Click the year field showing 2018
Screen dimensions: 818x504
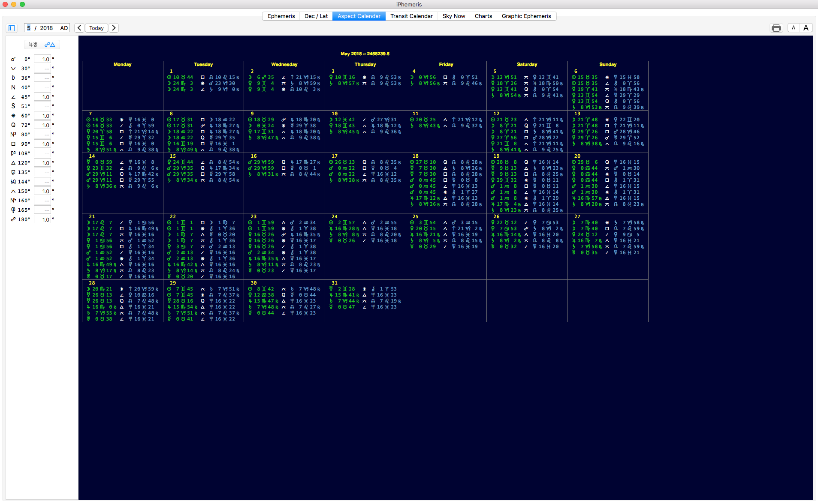click(x=46, y=28)
